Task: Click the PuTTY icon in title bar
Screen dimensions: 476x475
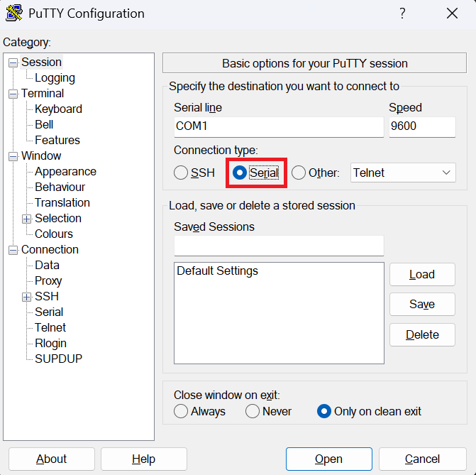Action: [13, 13]
